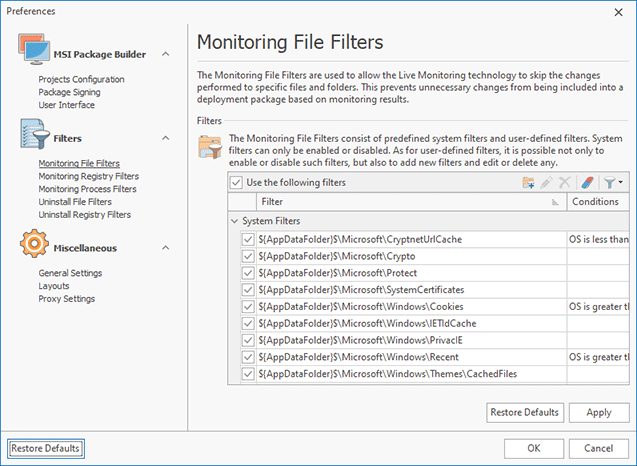The height and width of the screenshot is (466, 637).
Task: Select the CryptnetUrlCache filter path text
Action: pyautogui.click(x=360, y=240)
